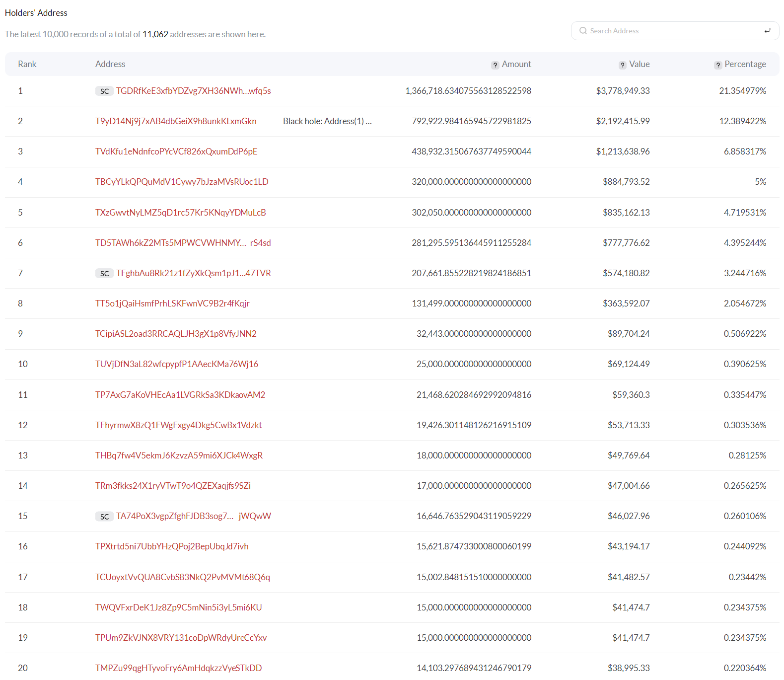Click percentage 12.389422%
The width and height of the screenshot is (784, 680).
click(x=743, y=121)
